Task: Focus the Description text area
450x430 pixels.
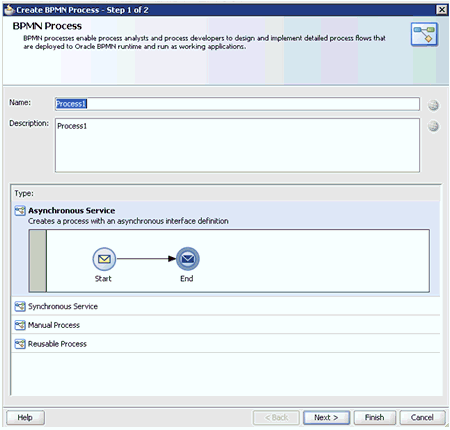Action: (x=237, y=145)
